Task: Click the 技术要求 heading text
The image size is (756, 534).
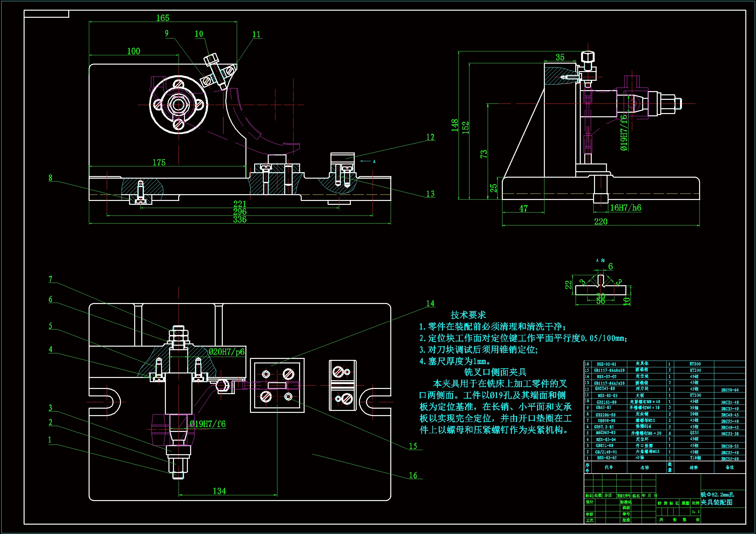Action: [468, 315]
